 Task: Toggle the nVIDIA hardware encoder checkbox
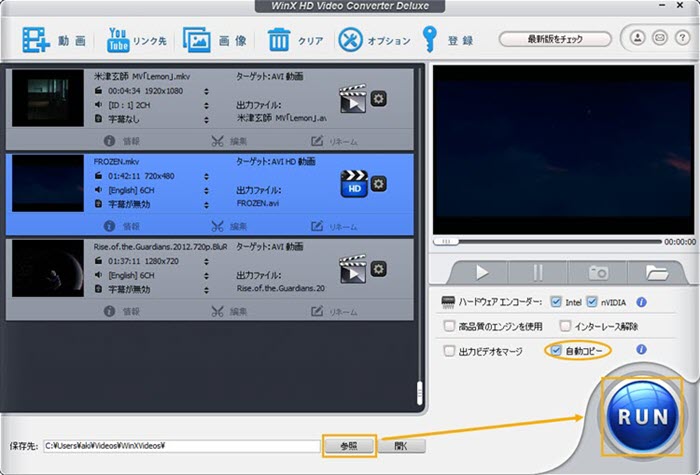pos(592,302)
